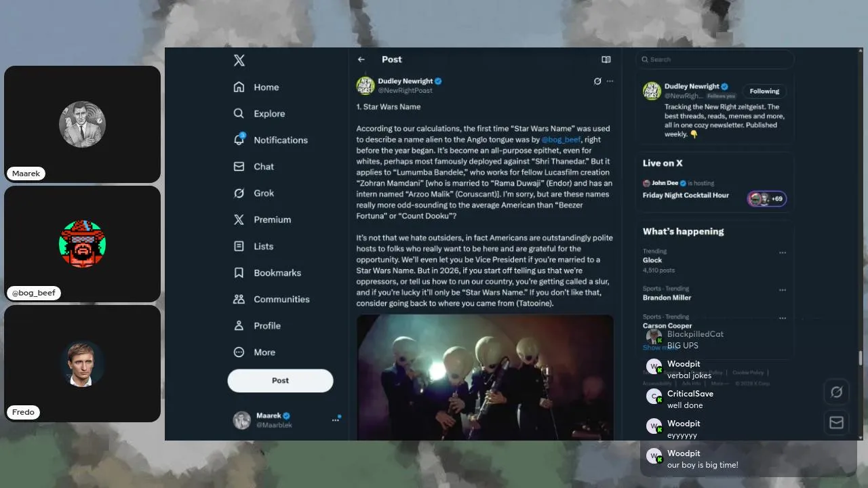The image size is (868, 488).
Task: Open Communities in the sidebar
Action: click(271, 299)
